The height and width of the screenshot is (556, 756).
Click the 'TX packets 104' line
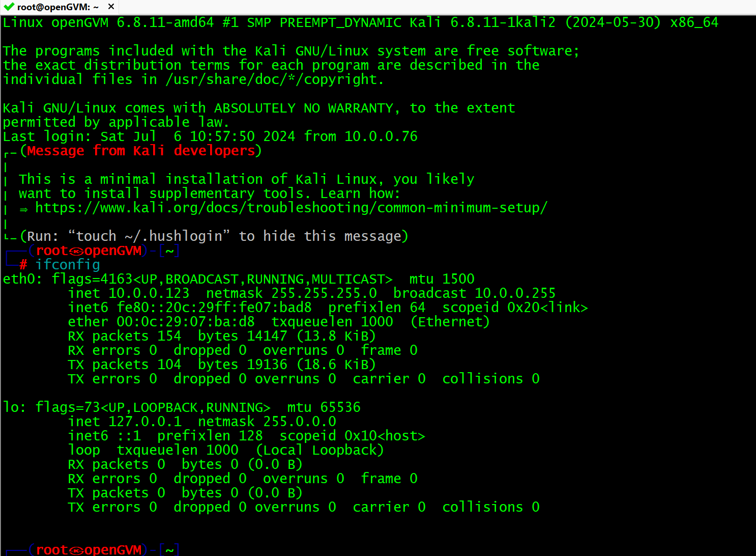pos(125,365)
